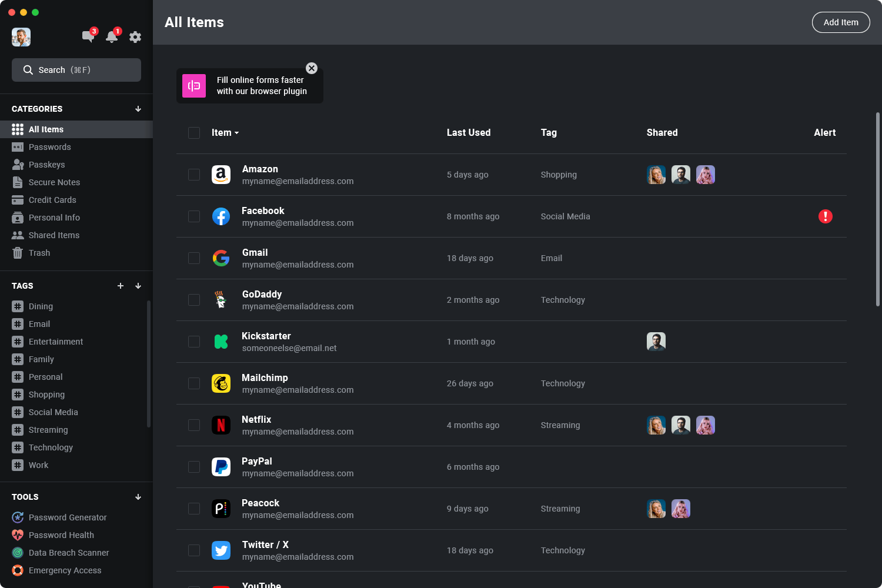Click the Search field
882x588 pixels.
click(x=76, y=70)
